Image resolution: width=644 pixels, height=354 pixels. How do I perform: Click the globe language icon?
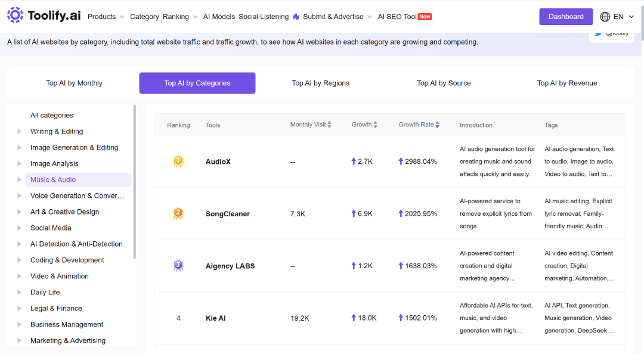605,17
